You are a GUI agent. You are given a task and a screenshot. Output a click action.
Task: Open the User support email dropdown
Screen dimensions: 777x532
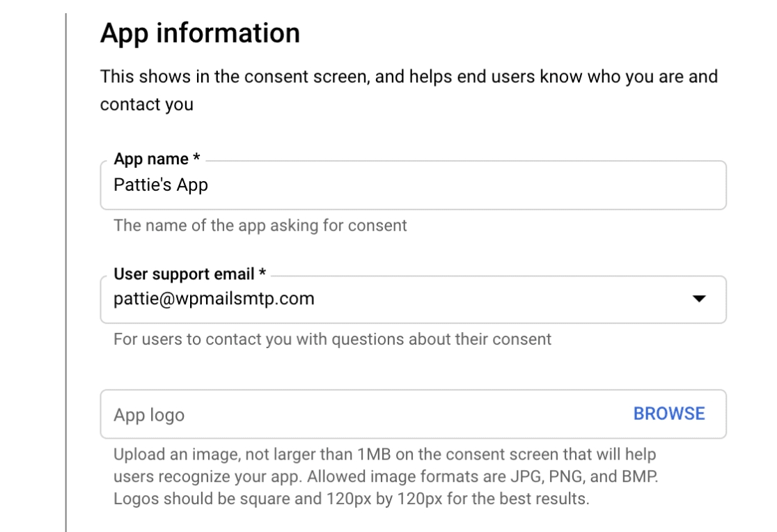click(412, 299)
